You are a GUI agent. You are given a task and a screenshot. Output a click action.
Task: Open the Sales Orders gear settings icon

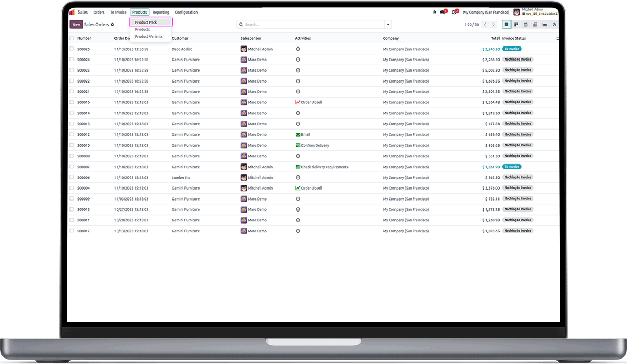(x=112, y=25)
